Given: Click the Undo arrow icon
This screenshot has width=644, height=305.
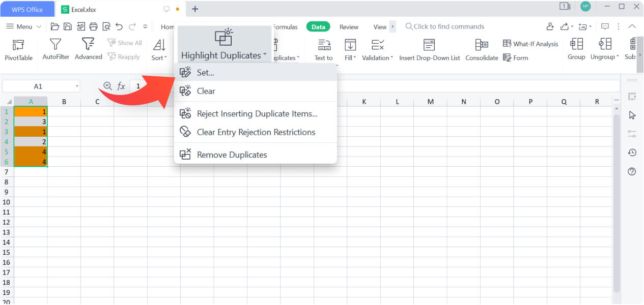Looking at the screenshot, I should pyautogui.click(x=118, y=26).
